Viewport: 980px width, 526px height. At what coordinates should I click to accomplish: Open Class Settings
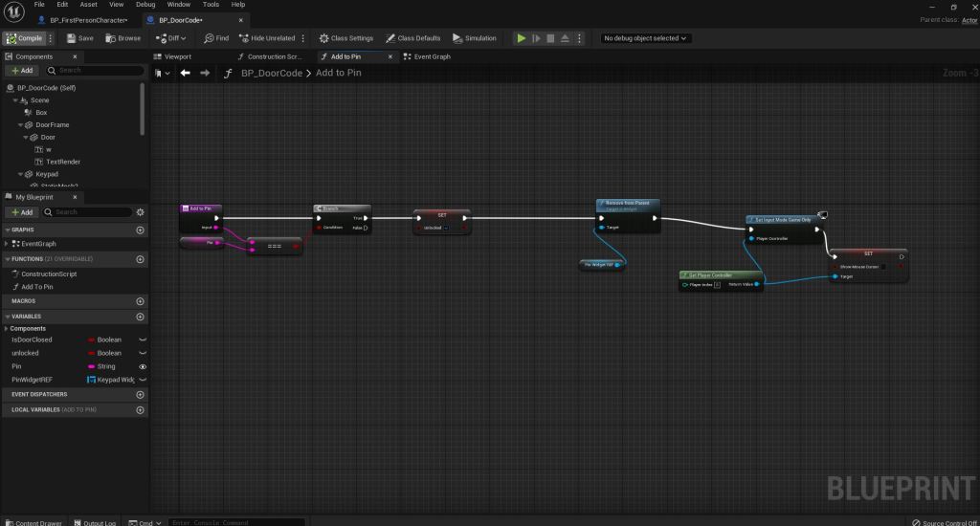[x=345, y=38]
